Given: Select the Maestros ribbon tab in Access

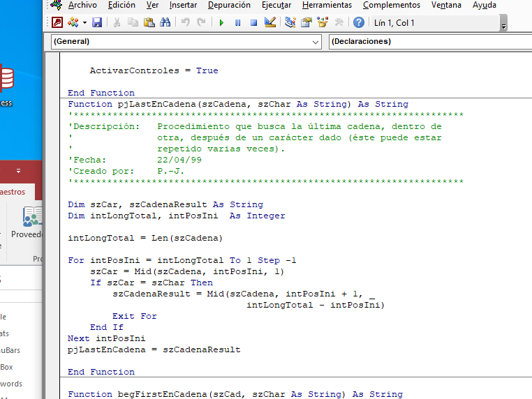Looking at the screenshot, I should pyautogui.click(x=13, y=192).
